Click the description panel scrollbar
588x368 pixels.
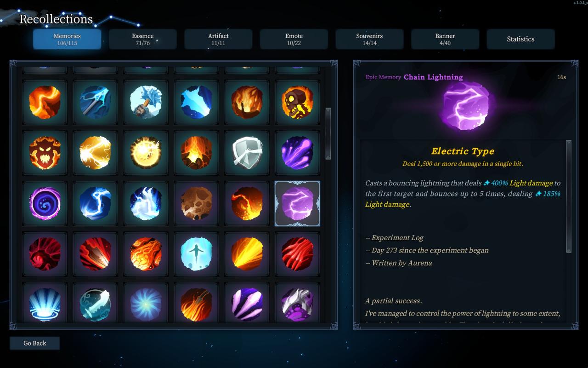click(569, 196)
